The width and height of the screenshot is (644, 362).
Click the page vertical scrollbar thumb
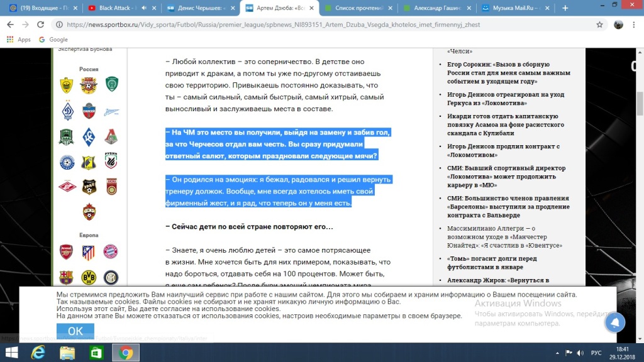(x=640, y=104)
